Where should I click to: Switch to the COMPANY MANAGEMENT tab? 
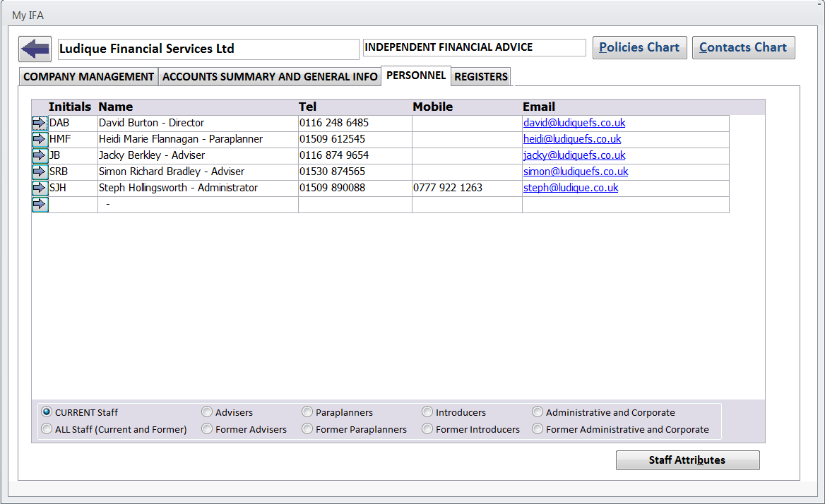[88, 77]
